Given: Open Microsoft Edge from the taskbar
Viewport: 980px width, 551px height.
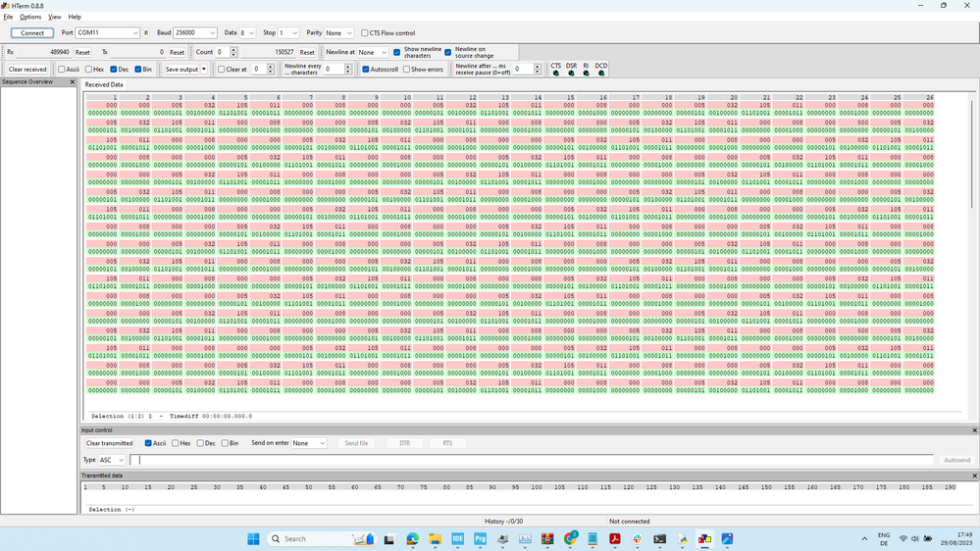Looking at the screenshot, I should point(412,538).
